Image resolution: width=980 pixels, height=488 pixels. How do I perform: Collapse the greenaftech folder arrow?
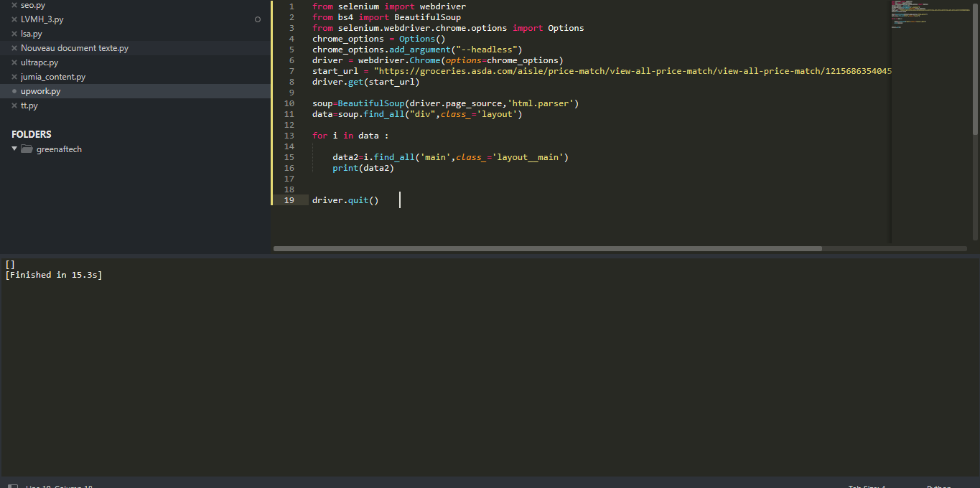click(x=14, y=149)
